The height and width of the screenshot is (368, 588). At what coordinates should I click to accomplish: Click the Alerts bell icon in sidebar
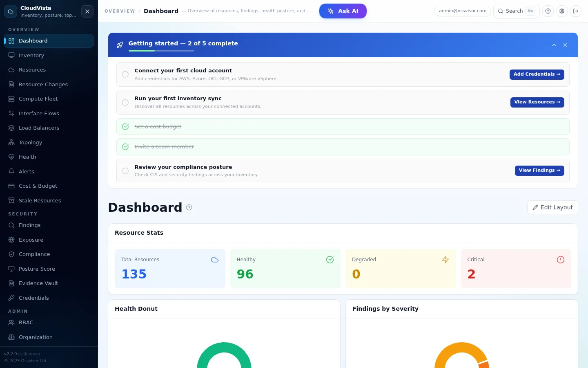(11, 171)
